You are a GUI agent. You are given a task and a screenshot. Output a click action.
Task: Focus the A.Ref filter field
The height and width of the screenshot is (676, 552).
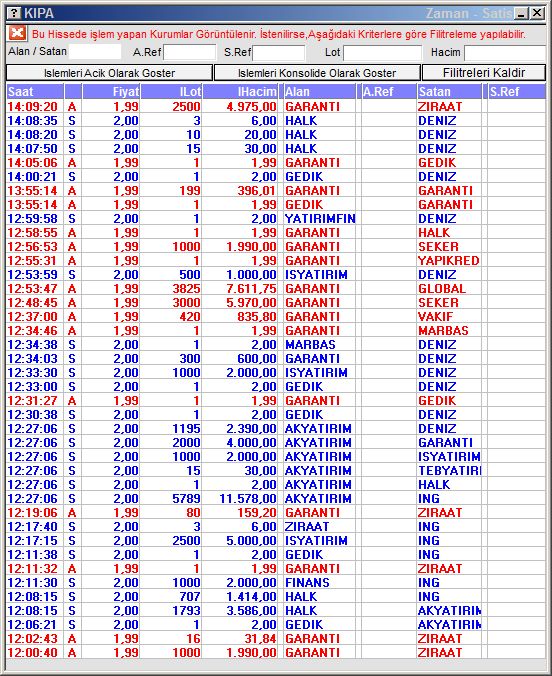coord(189,53)
